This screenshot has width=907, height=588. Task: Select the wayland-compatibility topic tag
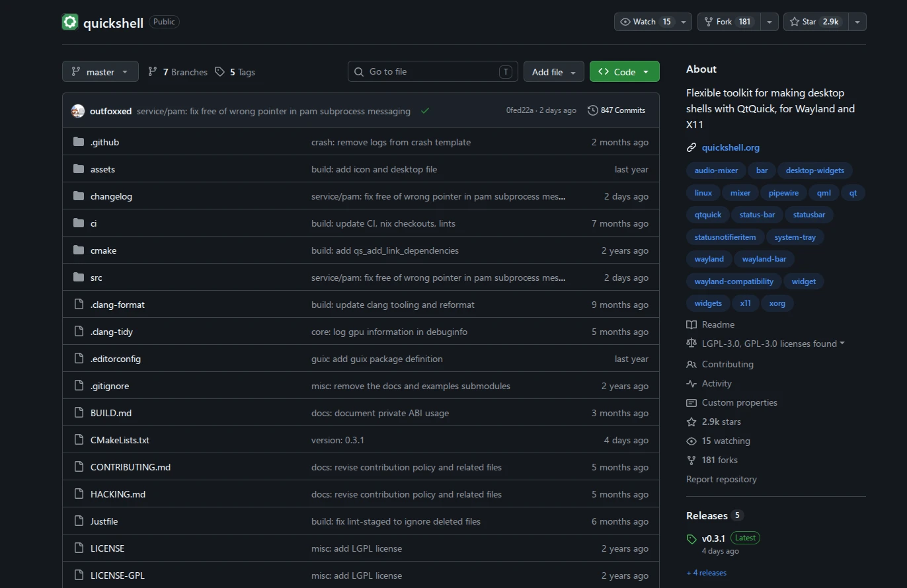pyautogui.click(x=734, y=281)
